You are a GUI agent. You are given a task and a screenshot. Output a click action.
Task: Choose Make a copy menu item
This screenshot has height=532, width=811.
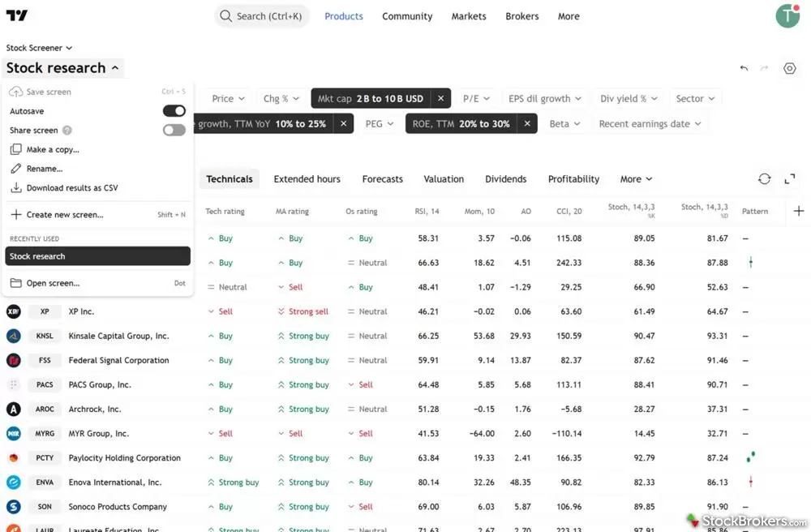coord(98,149)
